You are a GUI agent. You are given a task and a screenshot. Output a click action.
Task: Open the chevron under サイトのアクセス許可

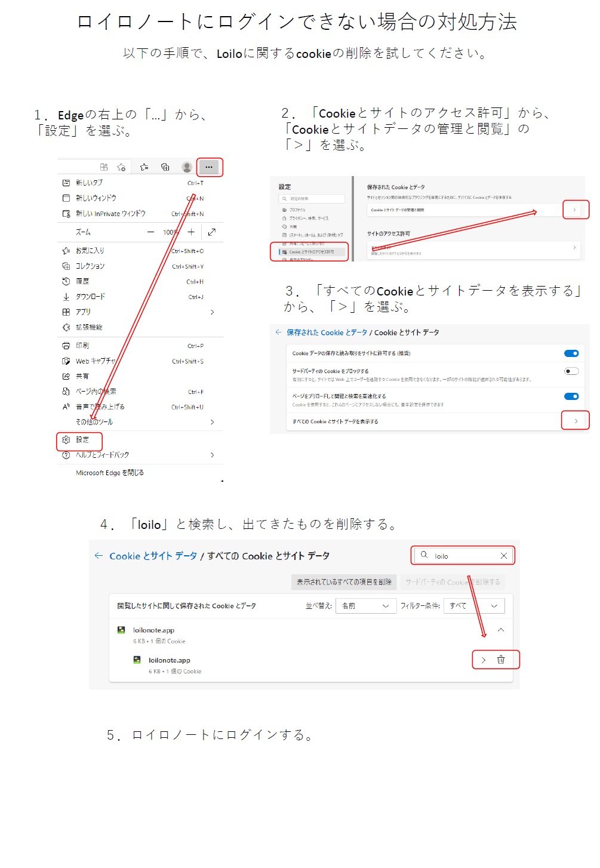click(574, 248)
